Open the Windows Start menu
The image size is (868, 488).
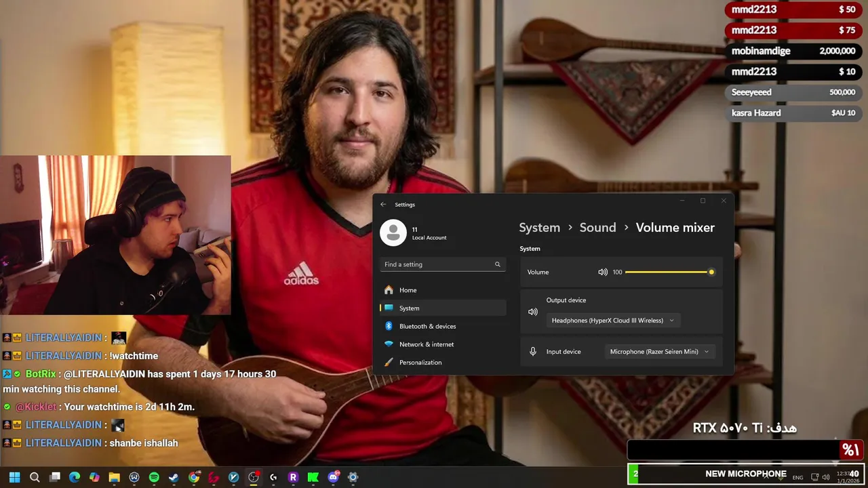pos(14,477)
